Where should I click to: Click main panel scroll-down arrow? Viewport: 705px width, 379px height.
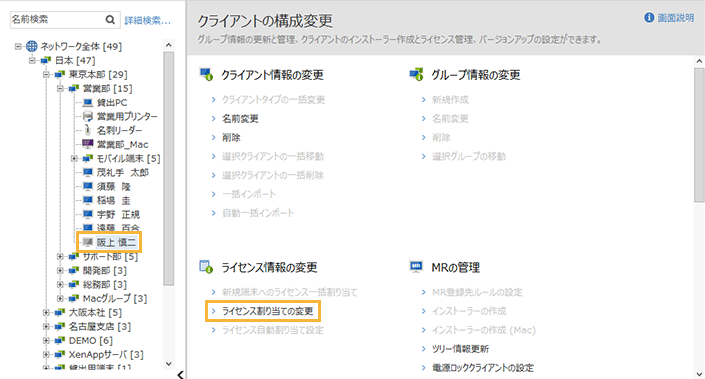[699, 374]
